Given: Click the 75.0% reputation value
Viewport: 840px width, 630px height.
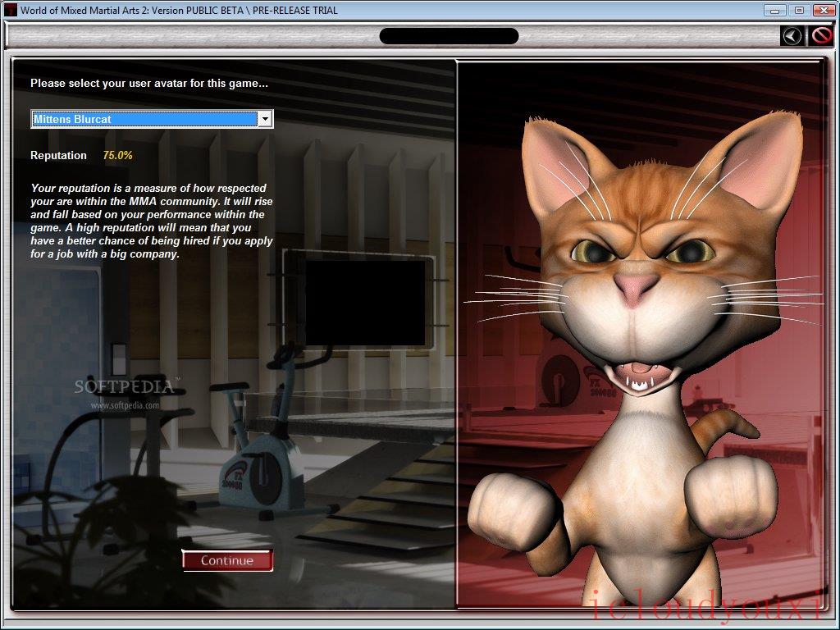Looking at the screenshot, I should tap(118, 155).
